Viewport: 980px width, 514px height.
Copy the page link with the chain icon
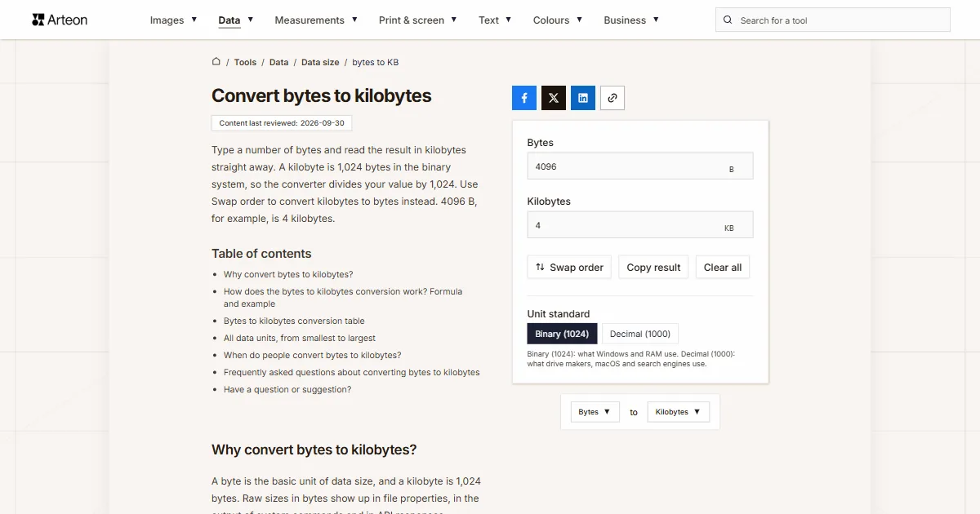[x=612, y=98]
